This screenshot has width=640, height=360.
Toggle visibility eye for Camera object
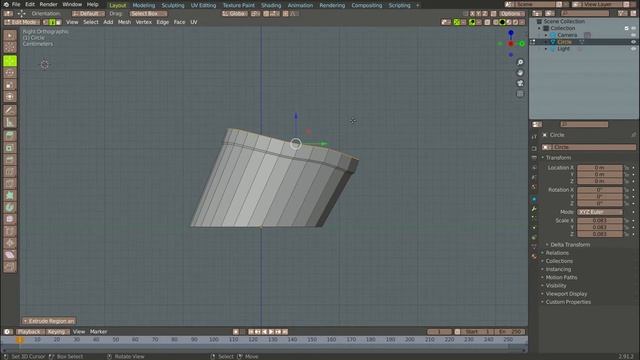point(633,35)
